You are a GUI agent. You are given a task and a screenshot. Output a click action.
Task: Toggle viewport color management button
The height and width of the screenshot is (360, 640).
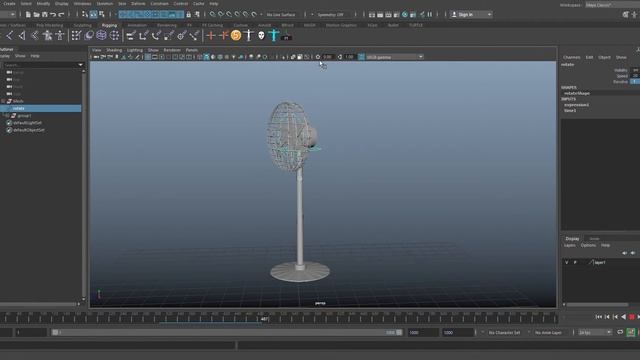pyautogui.click(x=361, y=57)
